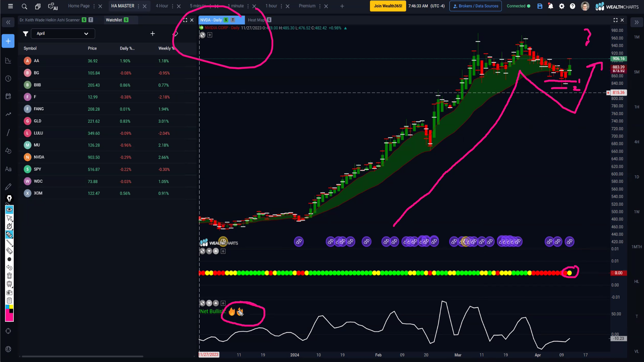The width and height of the screenshot is (644, 362).
Task: Move the Net Bullish pane up
Action: point(216,303)
